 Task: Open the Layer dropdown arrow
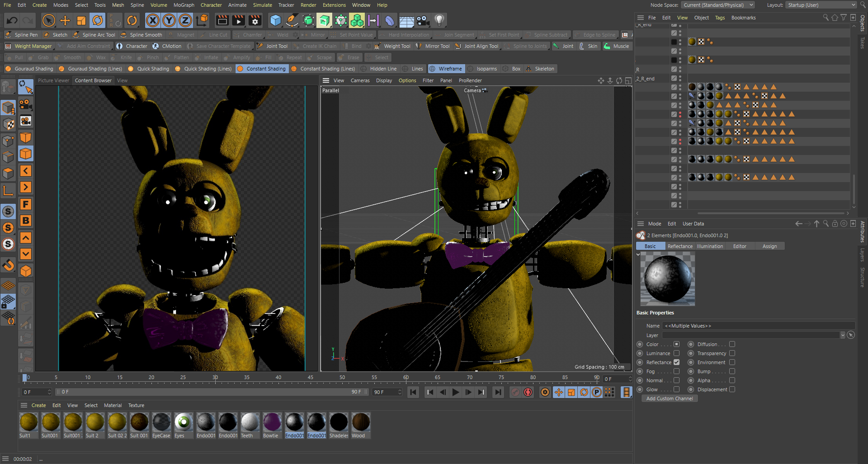[x=843, y=335]
